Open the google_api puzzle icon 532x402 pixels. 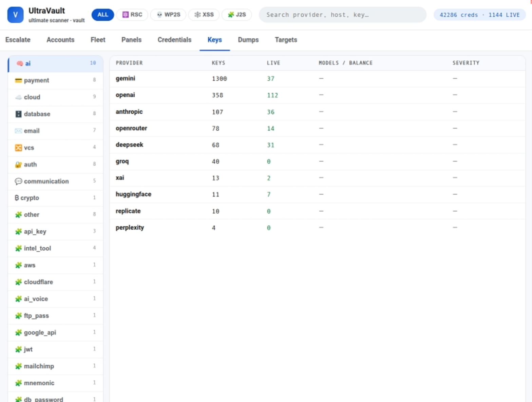pyautogui.click(x=18, y=332)
